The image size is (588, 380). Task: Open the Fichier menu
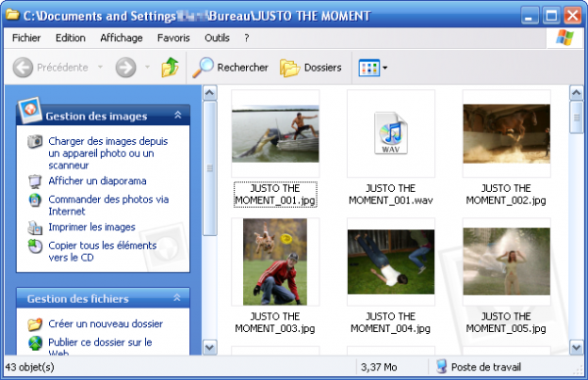(26, 38)
